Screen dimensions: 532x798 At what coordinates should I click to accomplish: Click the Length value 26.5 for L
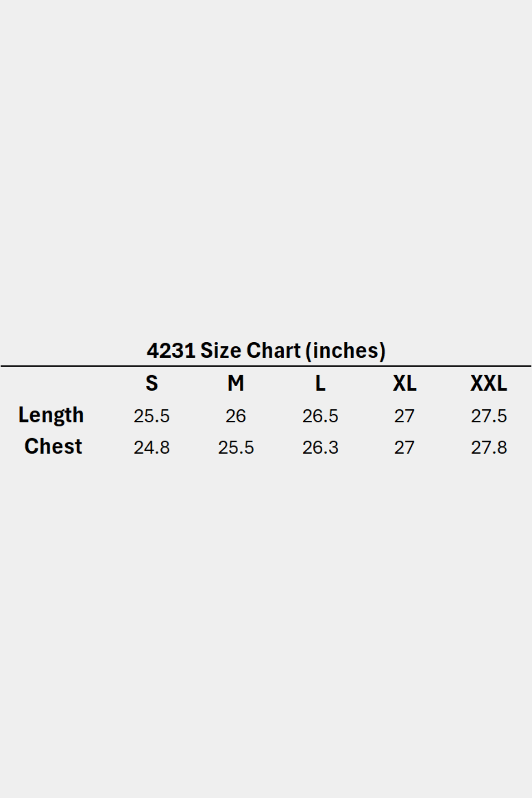pyautogui.click(x=320, y=416)
